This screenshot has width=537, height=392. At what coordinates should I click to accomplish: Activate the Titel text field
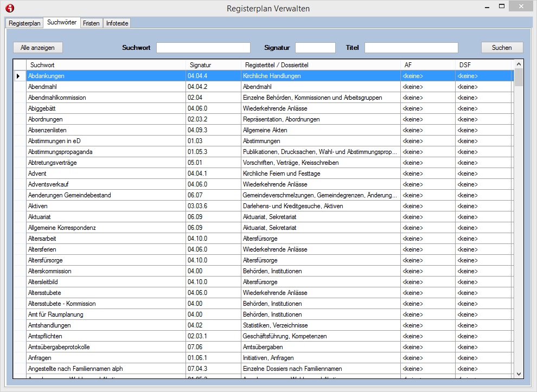(411, 48)
